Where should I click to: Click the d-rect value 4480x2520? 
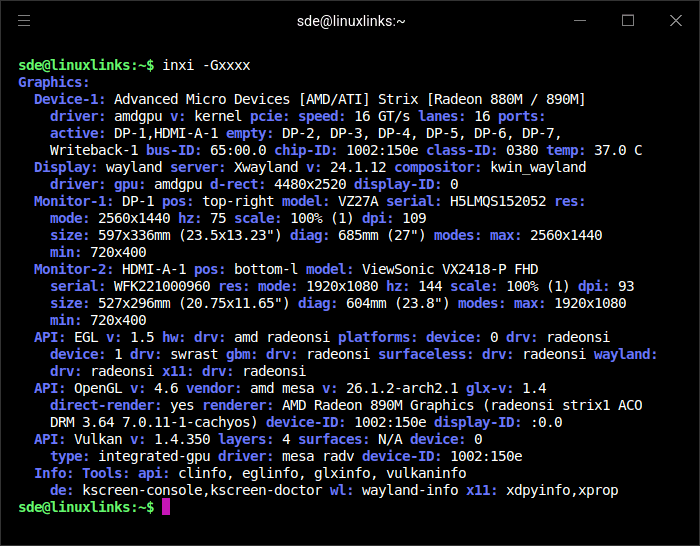pos(310,184)
